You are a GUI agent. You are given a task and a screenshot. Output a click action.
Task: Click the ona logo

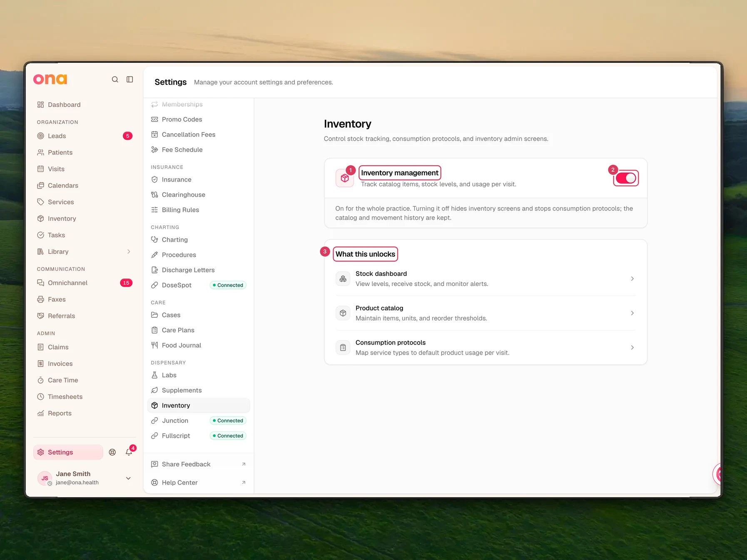[50, 79]
